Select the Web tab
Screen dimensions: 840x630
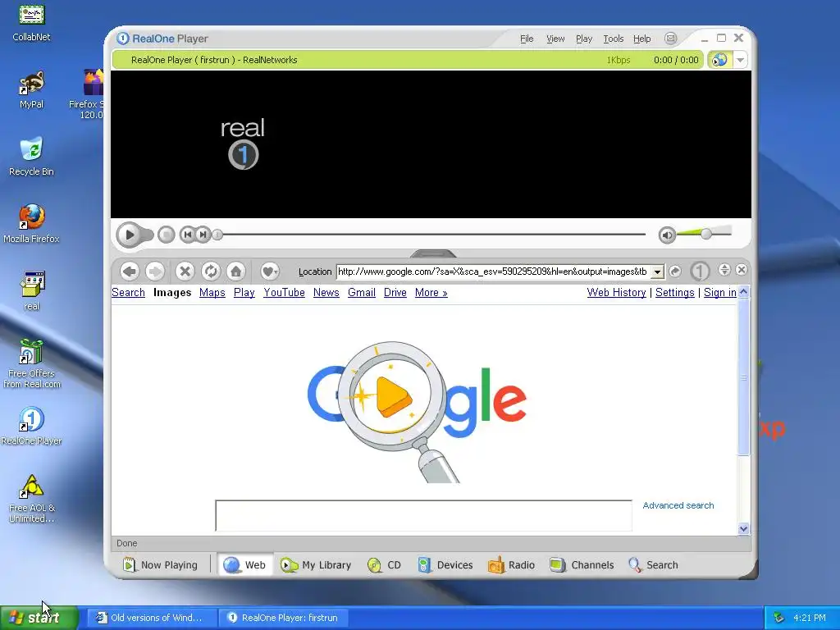pyautogui.click(x=244, y=564)
